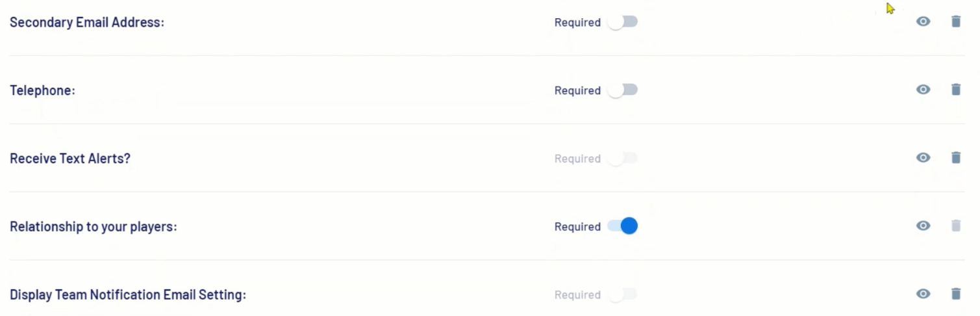Delete the Receive Text Alerts field
Image resolution: width=980 pixels, height=316 pixels.
pos(955,158)
